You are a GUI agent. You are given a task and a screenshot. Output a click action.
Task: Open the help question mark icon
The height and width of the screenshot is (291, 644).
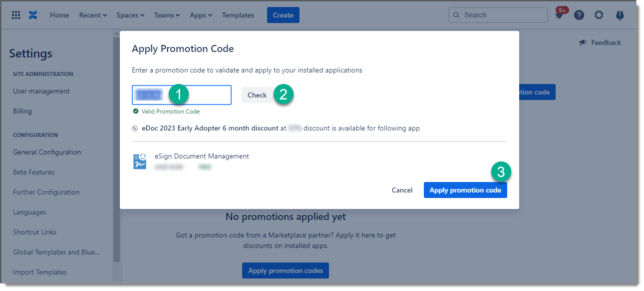(x=579, y=15)
